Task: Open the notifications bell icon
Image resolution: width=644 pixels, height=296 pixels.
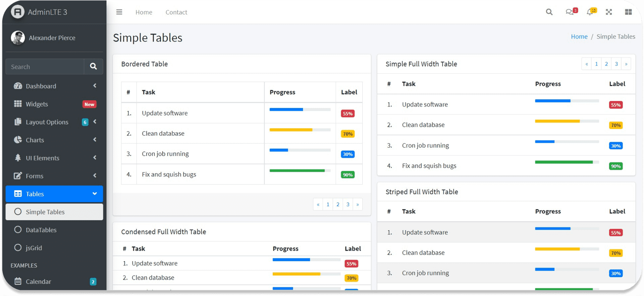Action: pos(590,12)
